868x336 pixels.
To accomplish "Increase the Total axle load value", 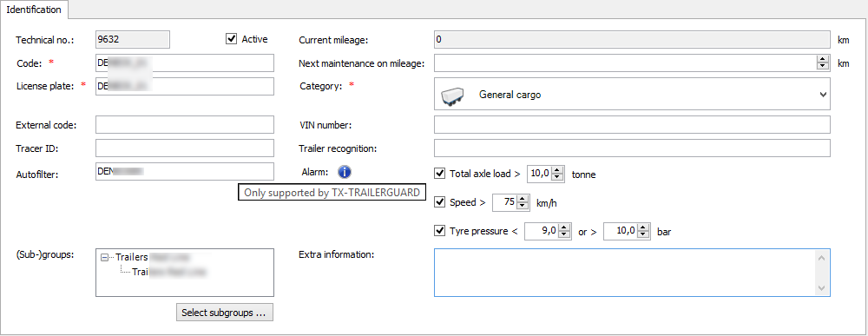I will (558, 170).
